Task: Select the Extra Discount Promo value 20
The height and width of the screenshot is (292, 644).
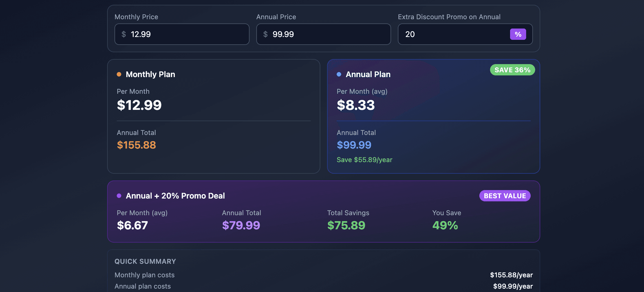Action: 410,34
